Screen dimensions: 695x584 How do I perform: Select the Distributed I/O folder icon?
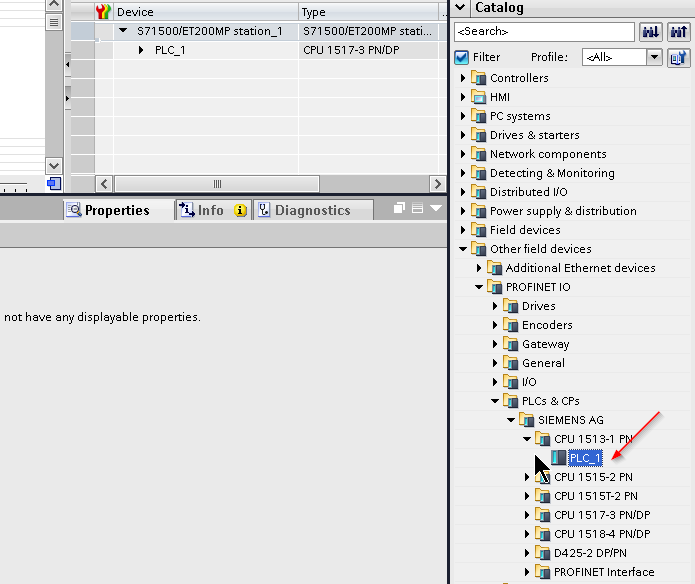[x=479, y=192]
